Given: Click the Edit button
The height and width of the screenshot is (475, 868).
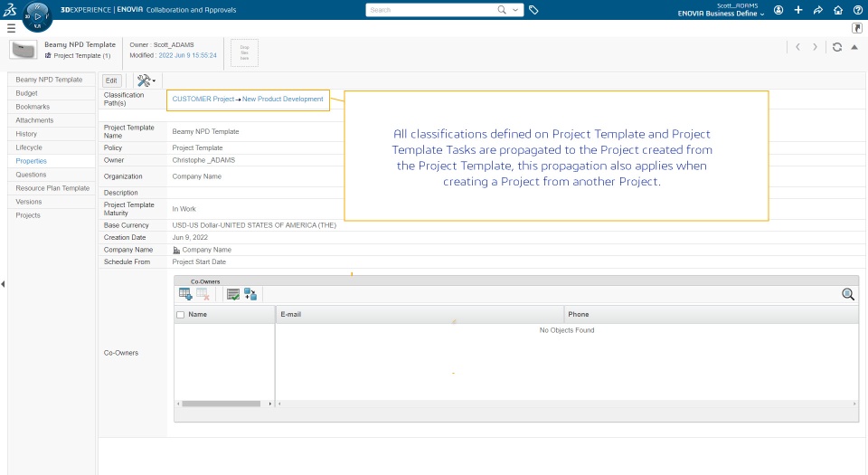Looking at the screenshot, I should [x=111, y=81].
